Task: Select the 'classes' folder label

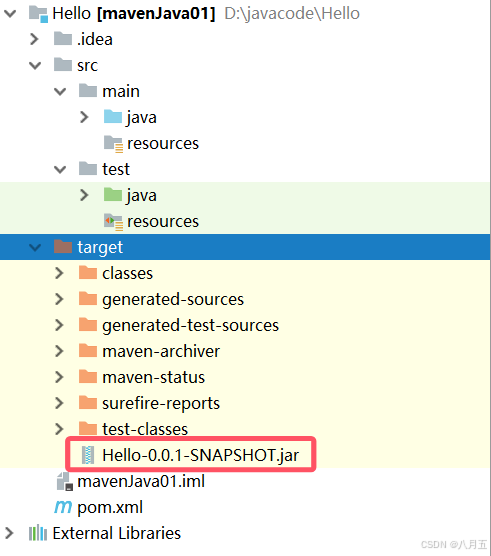Action: (x=128, y=273)
